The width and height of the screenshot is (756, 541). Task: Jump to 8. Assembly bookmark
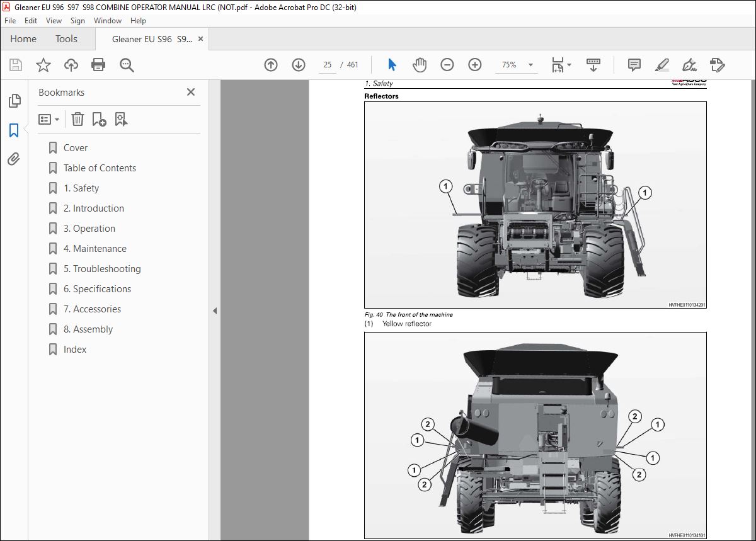pos(88,329)
